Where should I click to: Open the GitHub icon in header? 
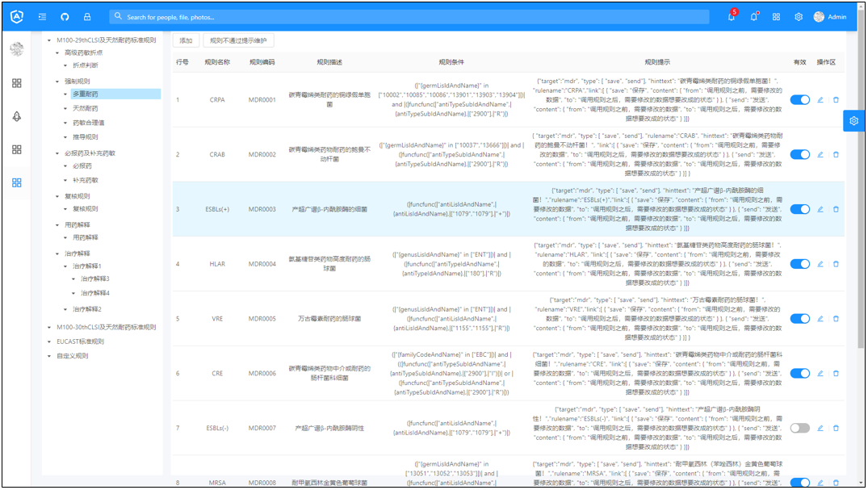65,17
